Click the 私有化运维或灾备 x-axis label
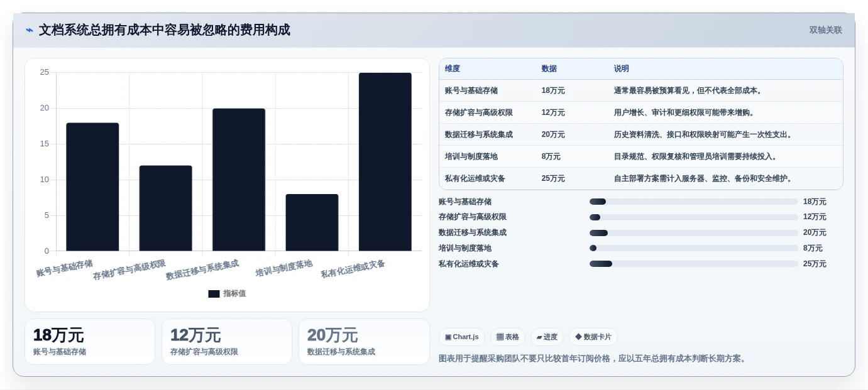Screen dimensions: 868x390 pos(353,269)
